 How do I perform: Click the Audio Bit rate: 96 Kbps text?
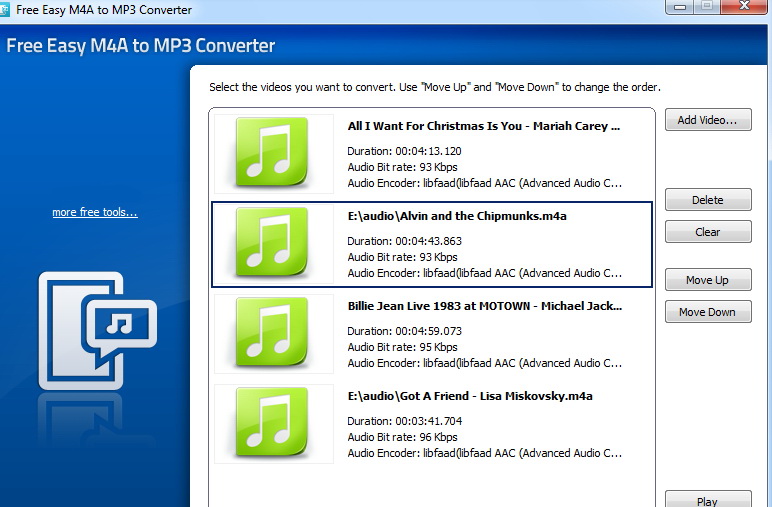[x=402, y=438]
